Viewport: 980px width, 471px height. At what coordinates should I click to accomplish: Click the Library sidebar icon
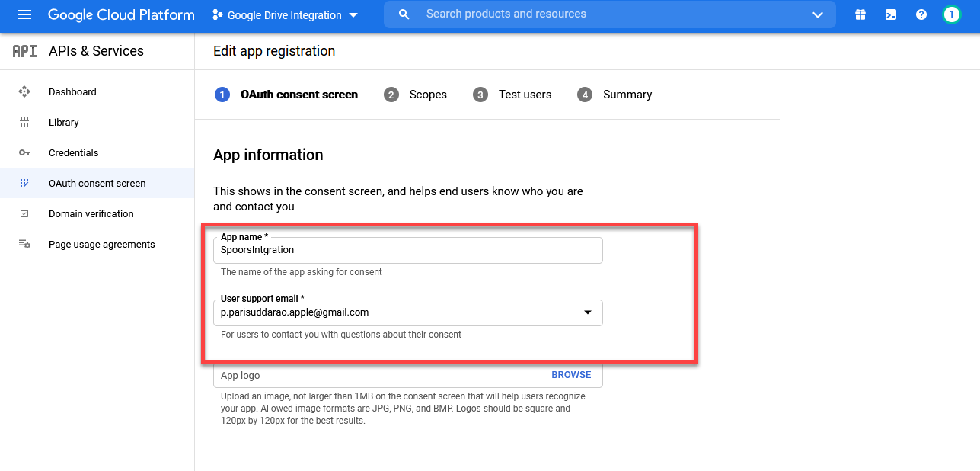tap(24, 122)
